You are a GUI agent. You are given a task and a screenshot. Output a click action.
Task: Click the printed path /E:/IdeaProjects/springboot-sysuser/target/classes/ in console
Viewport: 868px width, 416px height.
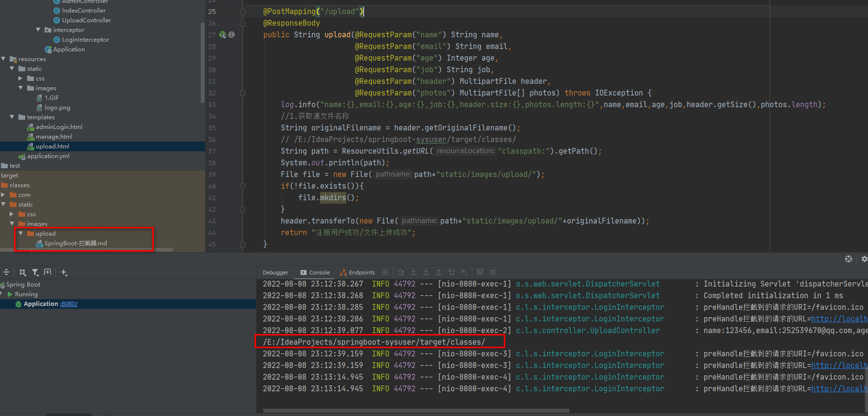(x=374, y=342)
